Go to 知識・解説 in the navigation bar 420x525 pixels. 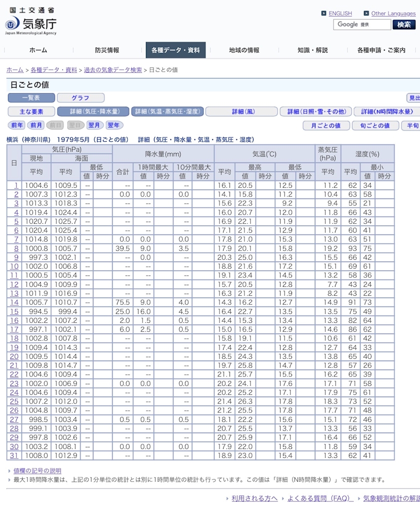pos(312,50)
